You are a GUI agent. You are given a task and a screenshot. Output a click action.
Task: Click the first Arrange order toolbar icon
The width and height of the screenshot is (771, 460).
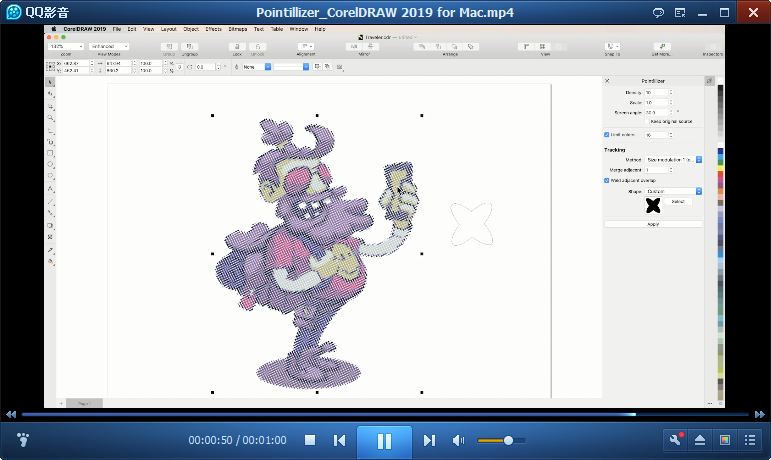[422, 46]
